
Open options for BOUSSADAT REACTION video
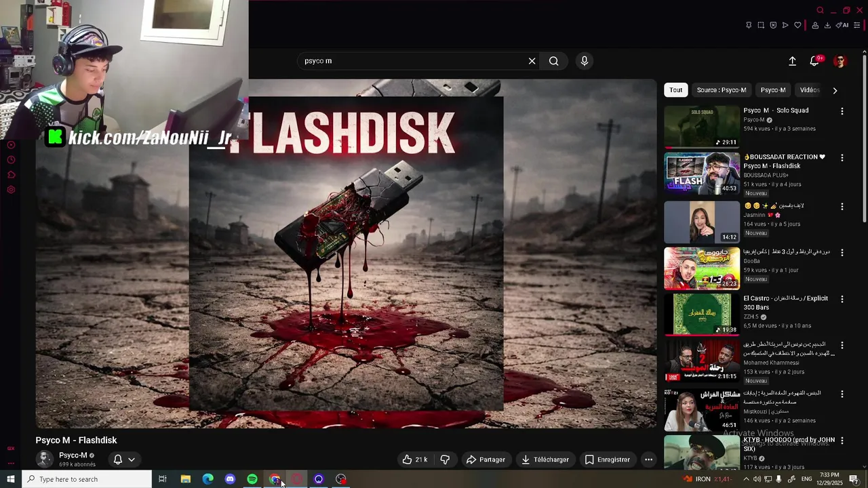click(x=842, y=158)
